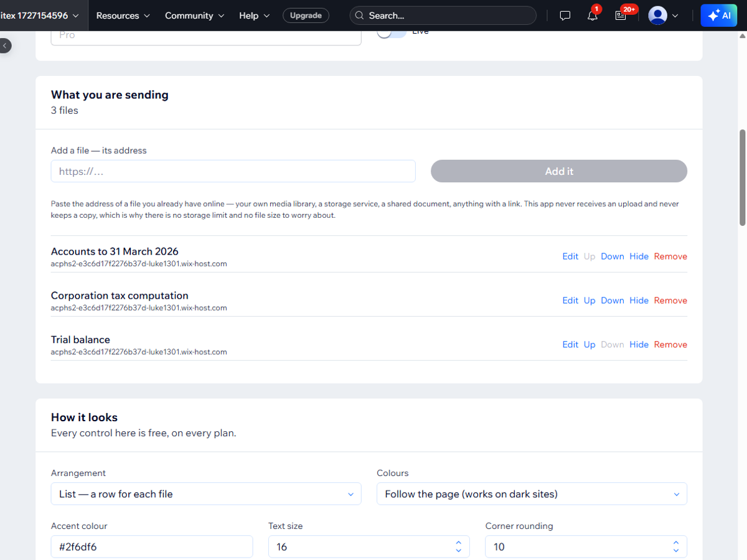Remove the Accounts to 31 March 2026 file

click(670, 256)
